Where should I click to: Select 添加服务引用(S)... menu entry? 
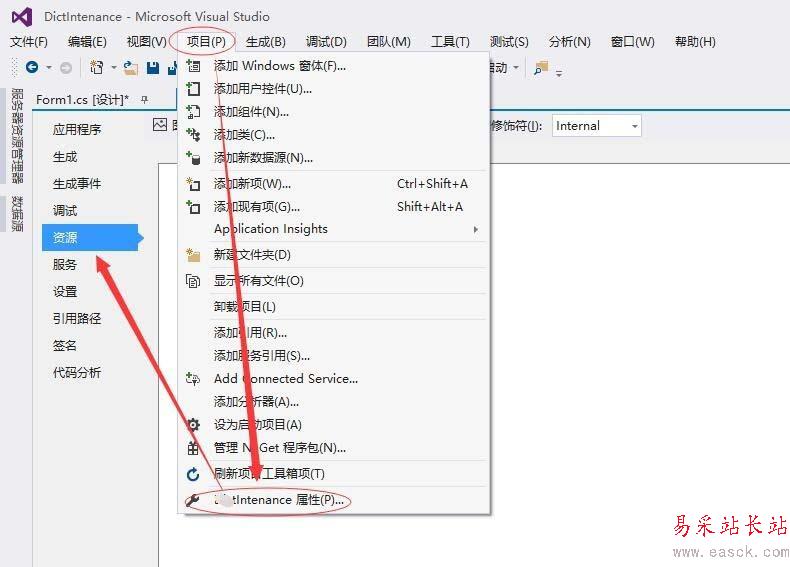pyautogui.click(x=335, y=356)
